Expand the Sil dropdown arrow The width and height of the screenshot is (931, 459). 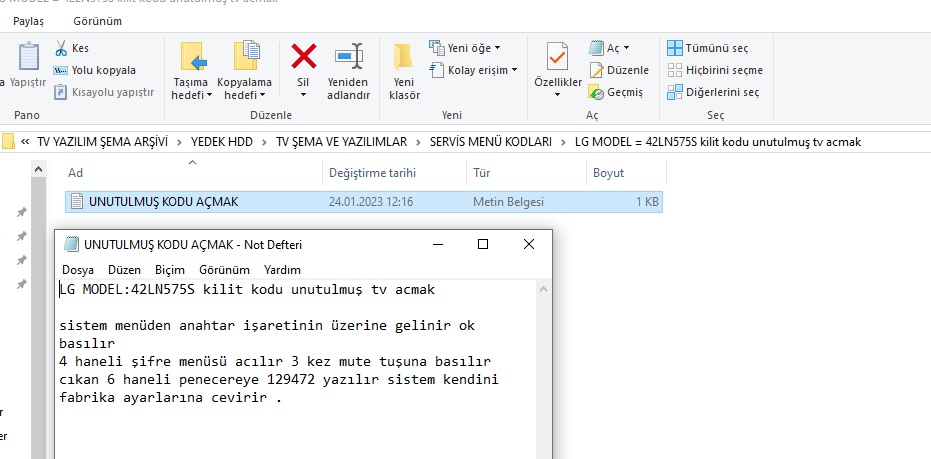[x=303, y=95]
